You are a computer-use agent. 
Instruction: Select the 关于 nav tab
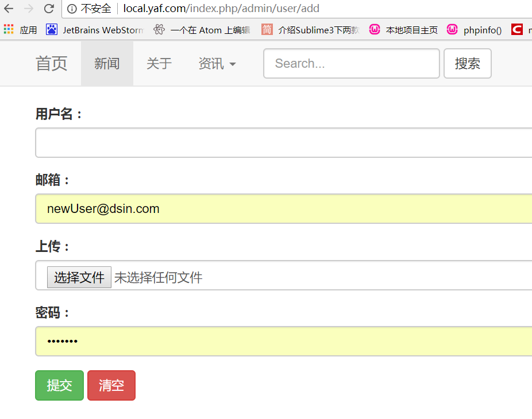point(159,64)
